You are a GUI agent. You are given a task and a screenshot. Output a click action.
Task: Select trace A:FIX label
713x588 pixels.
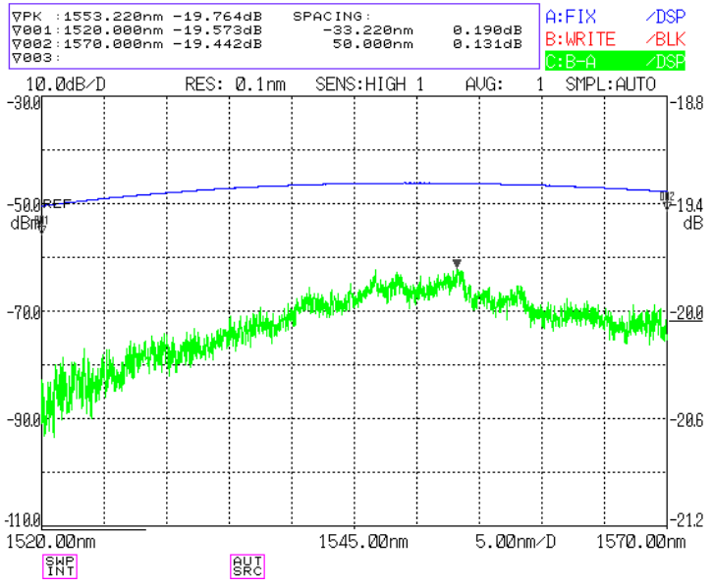point(571,18)
